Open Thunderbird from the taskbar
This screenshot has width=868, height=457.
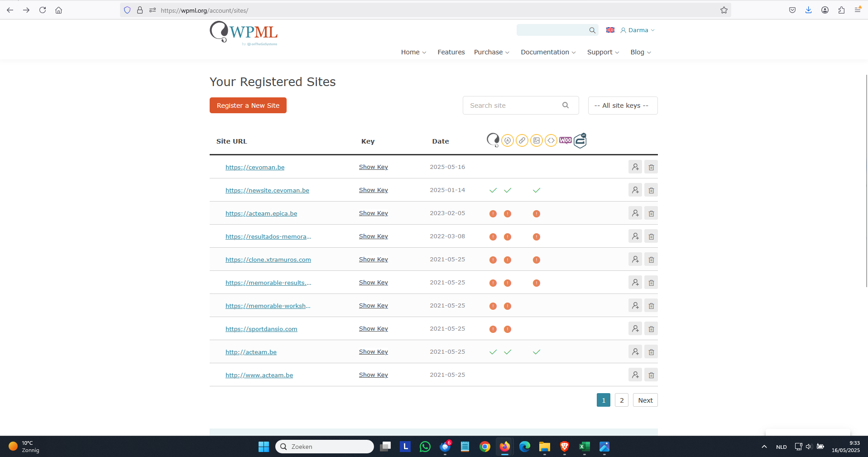[x=445, y=447]
